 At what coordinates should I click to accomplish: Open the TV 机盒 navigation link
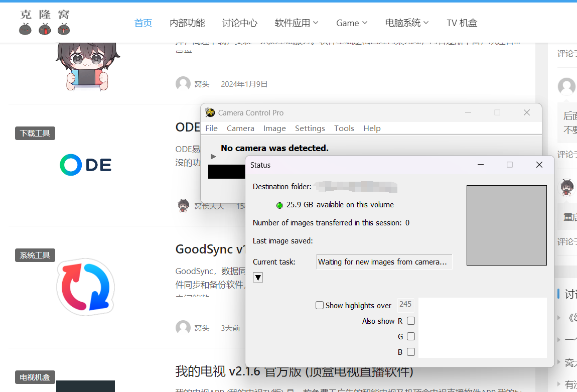pyautogui.click(x=462, y=23)
